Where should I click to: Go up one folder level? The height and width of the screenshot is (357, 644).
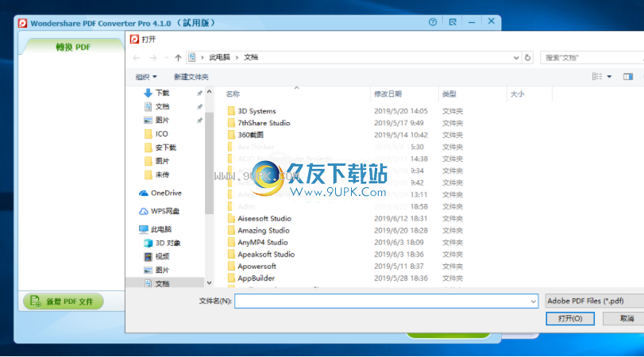pyautogui.click(x=178, y=58)
